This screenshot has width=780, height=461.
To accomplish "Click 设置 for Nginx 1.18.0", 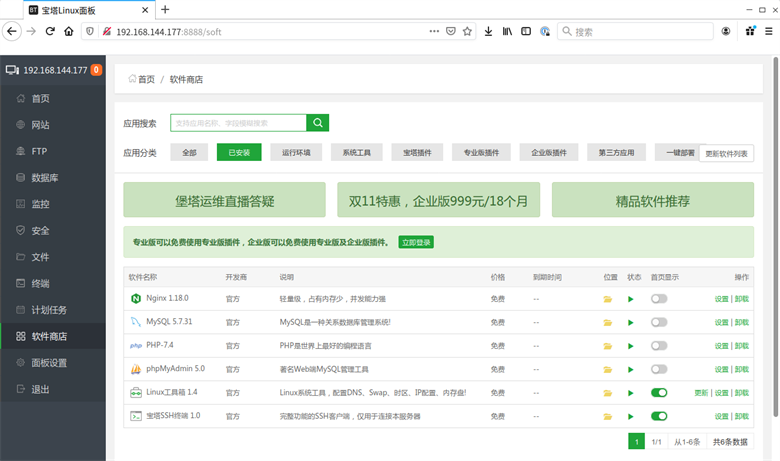I will 721,299.
